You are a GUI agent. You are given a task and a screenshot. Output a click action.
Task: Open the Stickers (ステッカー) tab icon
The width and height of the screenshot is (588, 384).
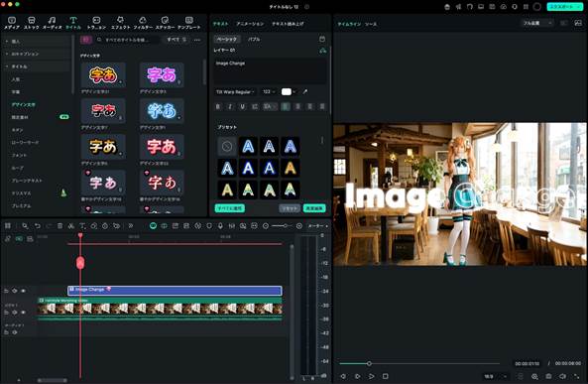[x=165, y=23]
